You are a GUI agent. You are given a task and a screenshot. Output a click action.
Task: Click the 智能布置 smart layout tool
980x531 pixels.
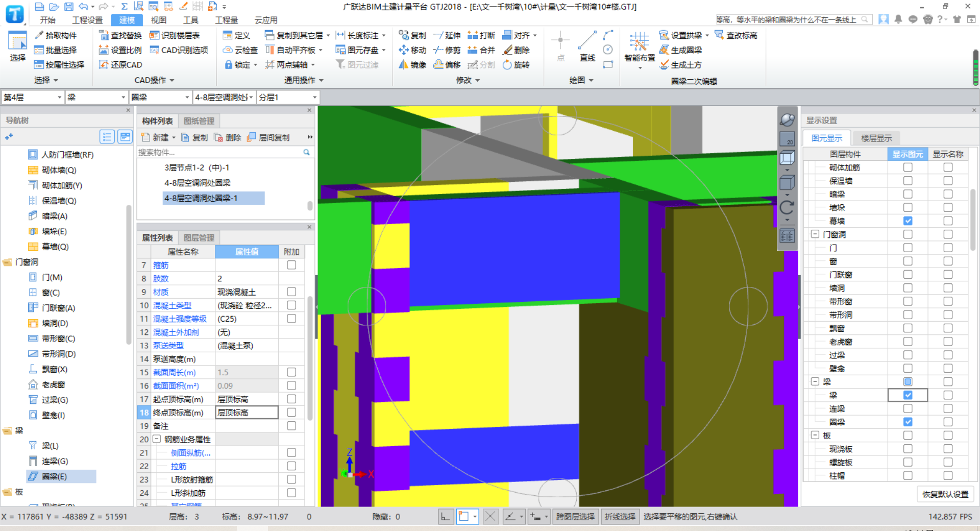(640, 47)
